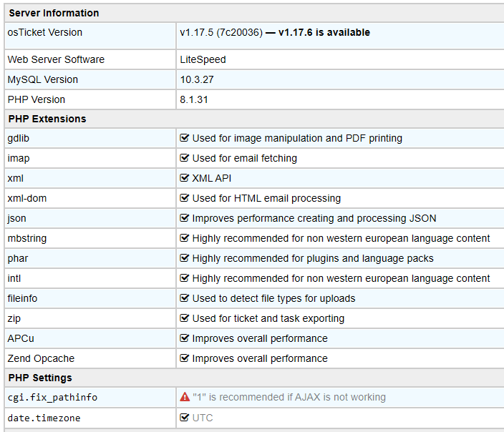Click the fileinfo check mark icon
Image resolution: width=504 pixels, height=432 pixels.
(x=185, y=298)
